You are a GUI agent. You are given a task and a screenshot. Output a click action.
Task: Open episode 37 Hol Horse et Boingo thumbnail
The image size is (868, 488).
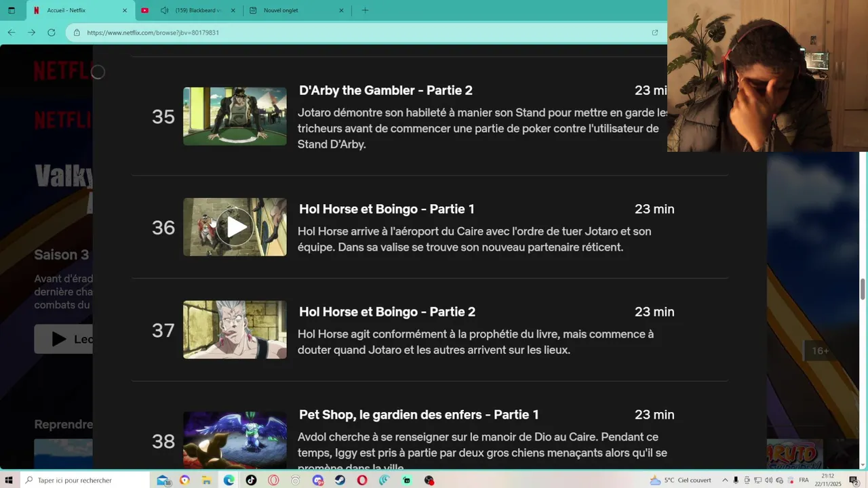tap(235, 330)
